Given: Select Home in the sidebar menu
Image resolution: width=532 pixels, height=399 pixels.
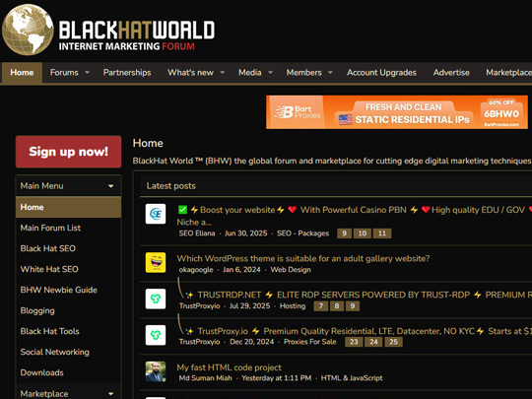Looking at the screenshot, I should coord(68,207).
